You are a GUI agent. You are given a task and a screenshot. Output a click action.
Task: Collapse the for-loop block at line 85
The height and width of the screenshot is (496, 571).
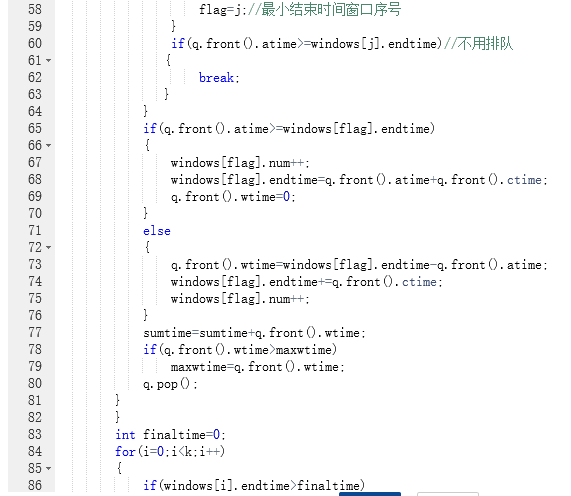[x=48, y=468]
